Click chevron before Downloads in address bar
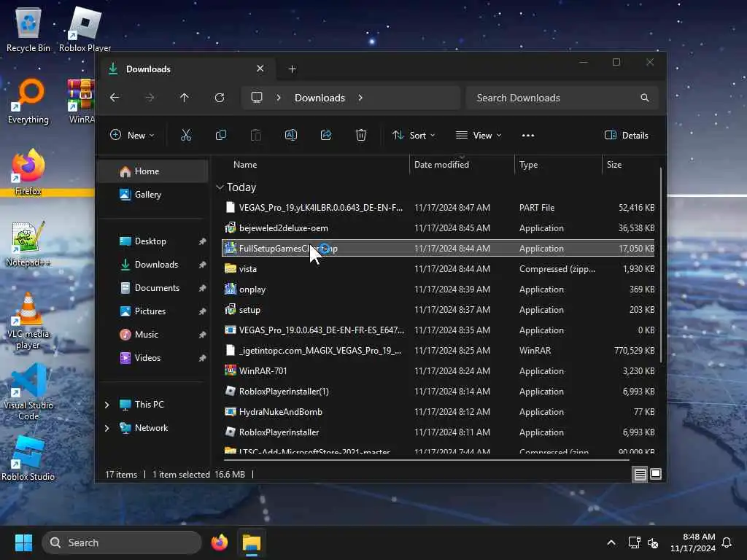This screenshot has width=747, height=560. (279, 98)
